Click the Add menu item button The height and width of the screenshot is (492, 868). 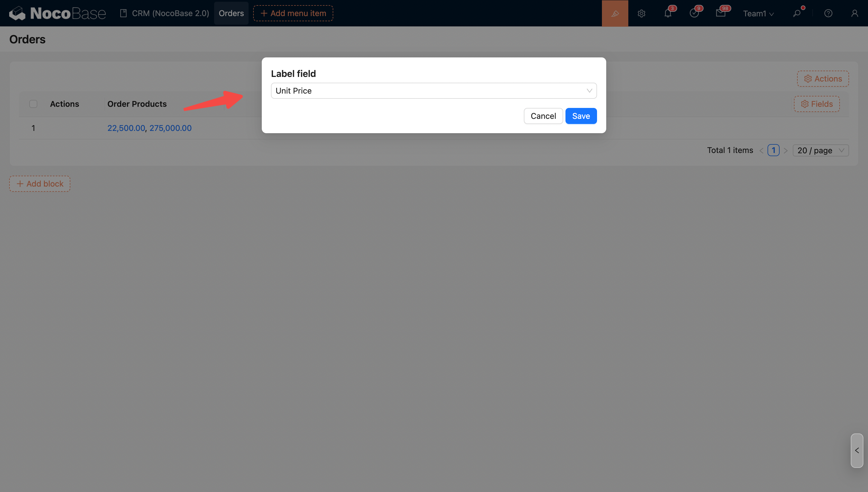293,13
